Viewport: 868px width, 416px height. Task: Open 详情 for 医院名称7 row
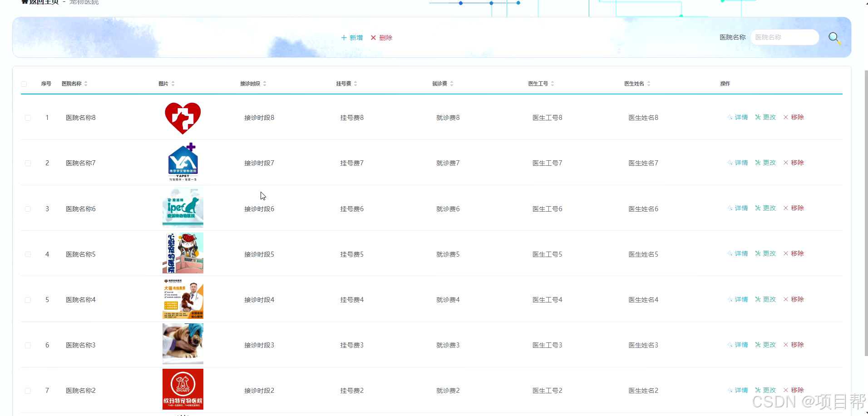coord(738,163)
